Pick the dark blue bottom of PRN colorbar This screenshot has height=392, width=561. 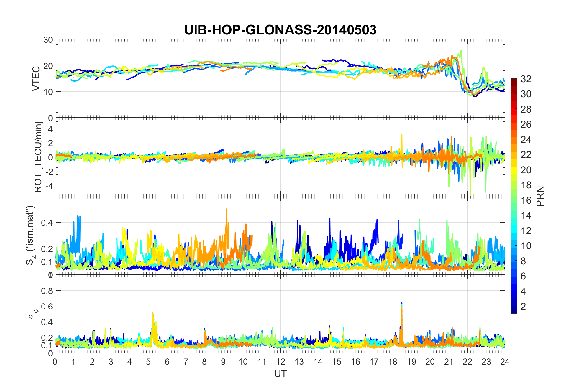[x=514, y=309]
